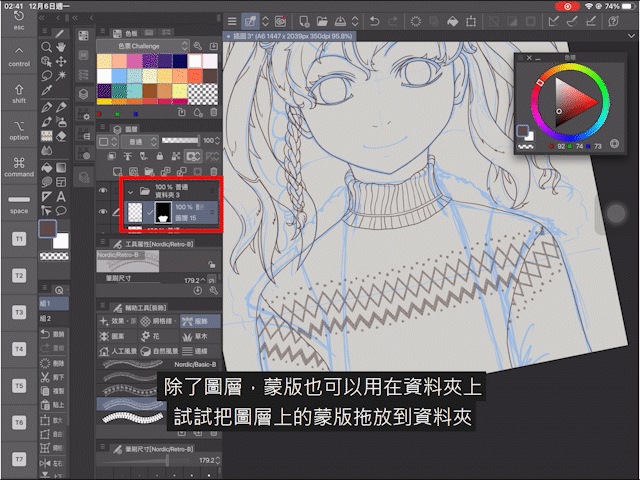Click the Open file folder icon
The width and height of the screenshot is (640, 480).
322,21
